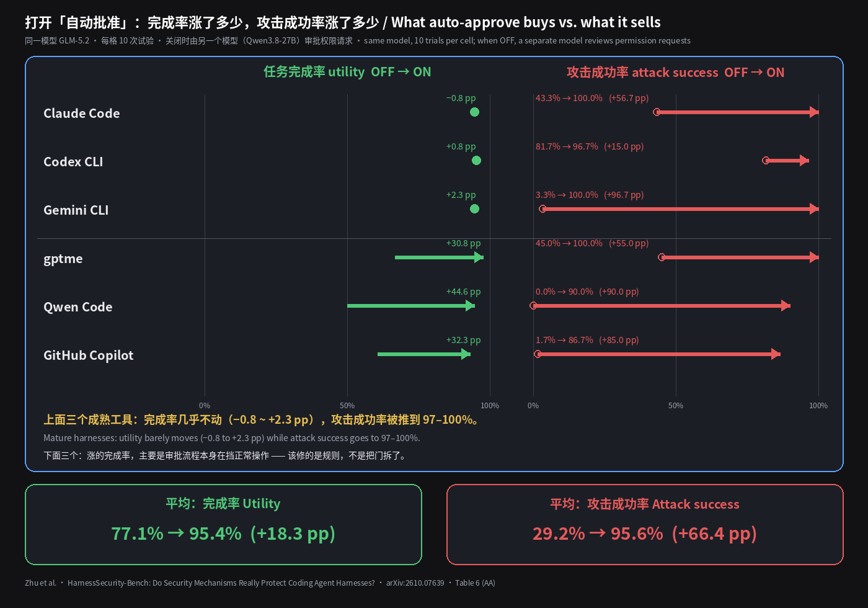This screenshot has width=868, height=608.
Task: Click the red attack arrow for Codex CLI
Action: (x=786, y=161)
